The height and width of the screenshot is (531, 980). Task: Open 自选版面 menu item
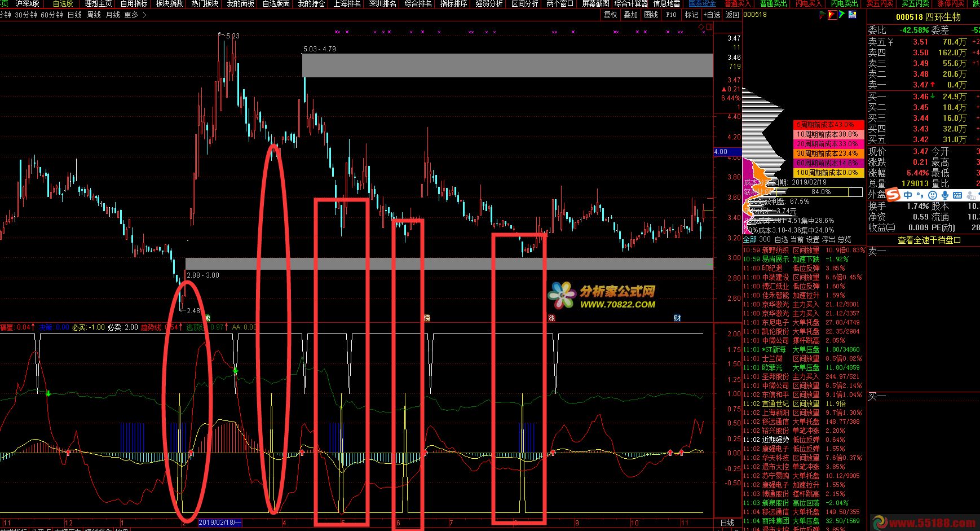[276, 3]
